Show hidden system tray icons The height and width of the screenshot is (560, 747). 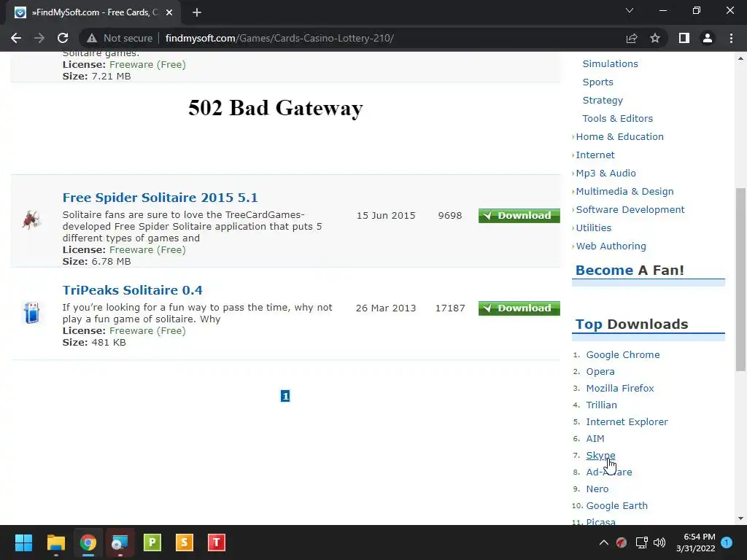click(603, 542)
